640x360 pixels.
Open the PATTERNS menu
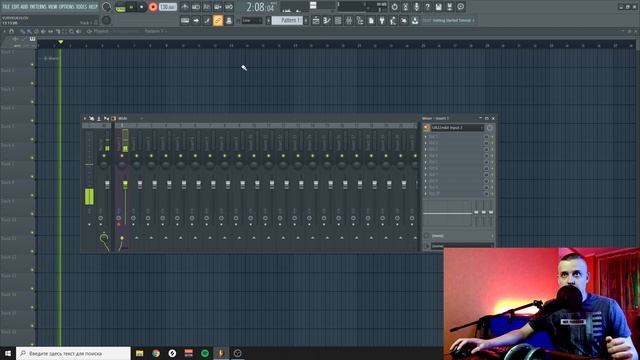[x=38, y=7]
